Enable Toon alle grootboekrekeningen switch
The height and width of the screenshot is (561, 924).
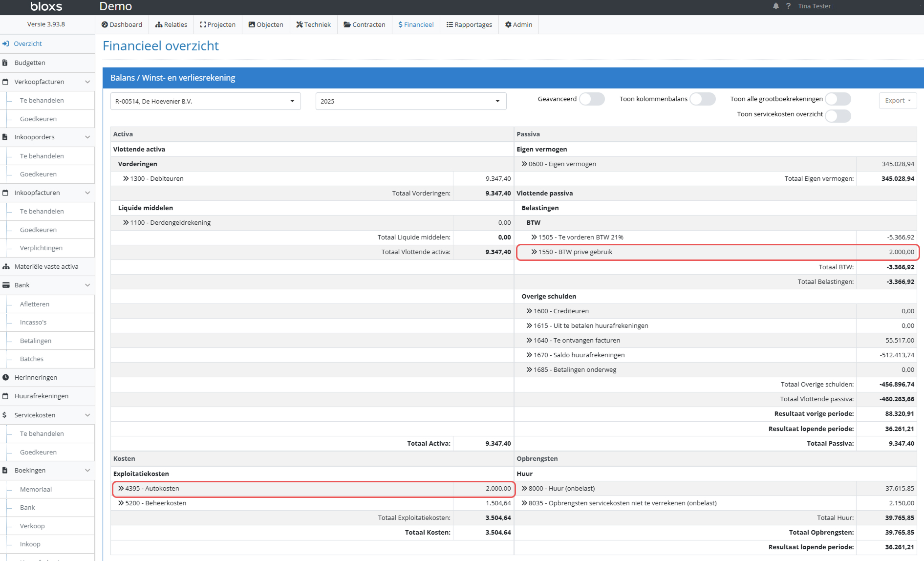[838, 99]
